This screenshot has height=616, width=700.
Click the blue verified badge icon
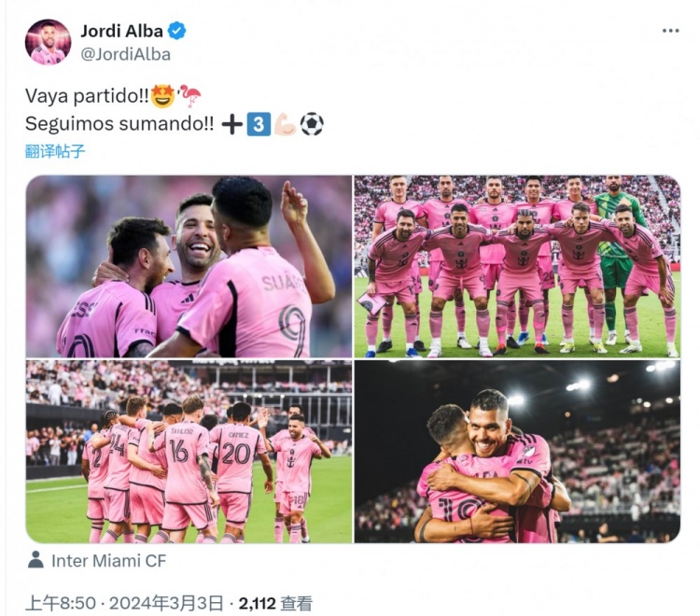[x=176, y=31]
